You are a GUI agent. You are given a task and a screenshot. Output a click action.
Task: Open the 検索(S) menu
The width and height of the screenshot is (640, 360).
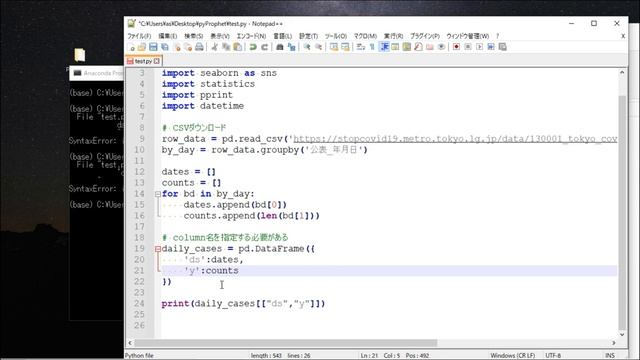tap(193, 36)
